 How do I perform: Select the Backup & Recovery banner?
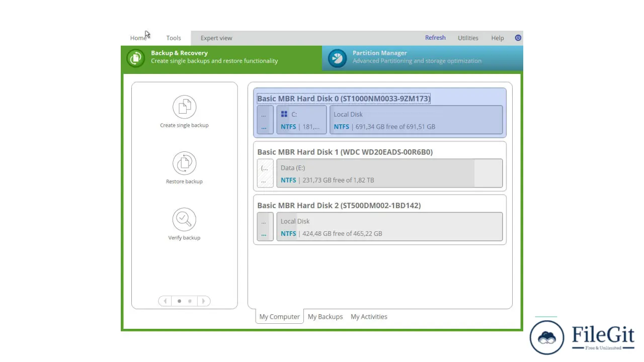point(221,58)
